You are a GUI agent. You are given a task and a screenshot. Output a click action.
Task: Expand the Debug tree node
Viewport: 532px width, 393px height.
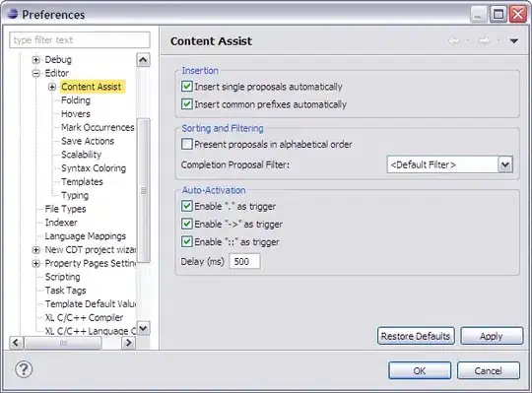[35, 60]
